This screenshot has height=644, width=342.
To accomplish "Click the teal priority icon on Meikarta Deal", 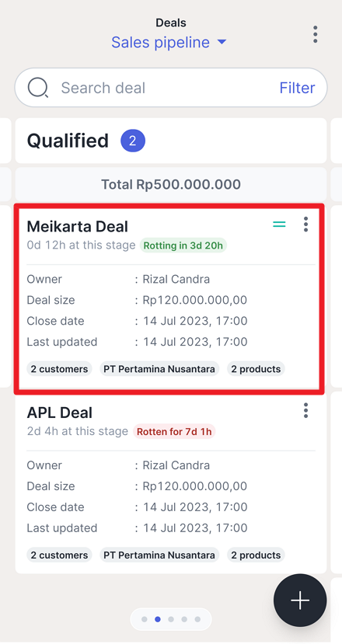I will pyautogui.click(x=279, y=225).
